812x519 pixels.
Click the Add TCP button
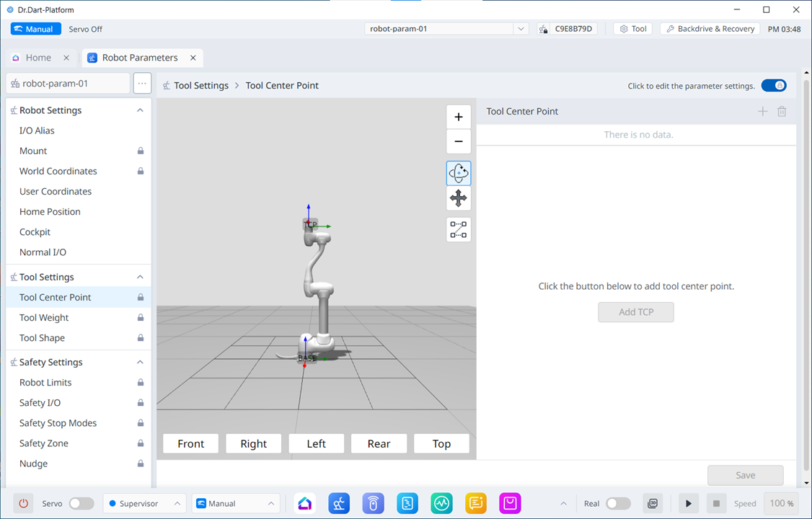pyautogui.click(x=636, y=311)
